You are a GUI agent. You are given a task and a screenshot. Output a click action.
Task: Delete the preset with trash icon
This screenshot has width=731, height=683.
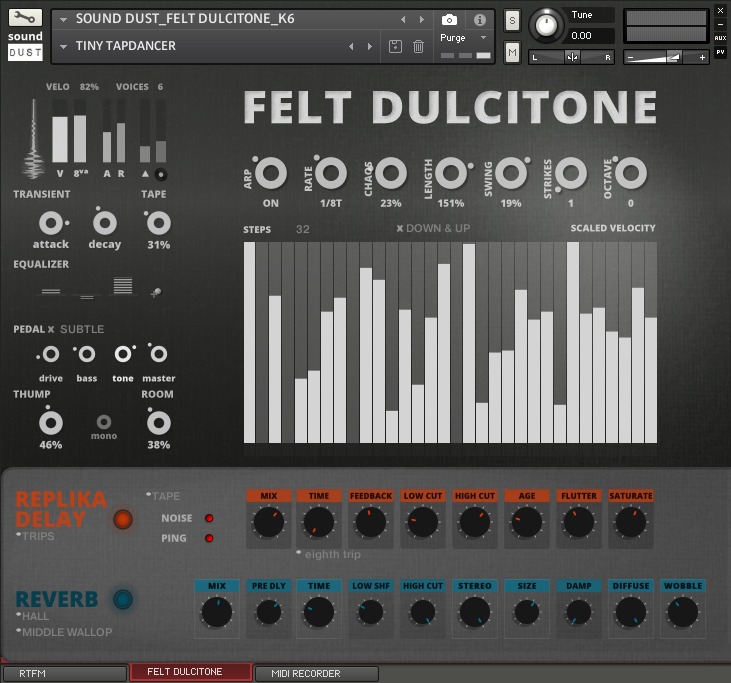[x=418, y=46]
